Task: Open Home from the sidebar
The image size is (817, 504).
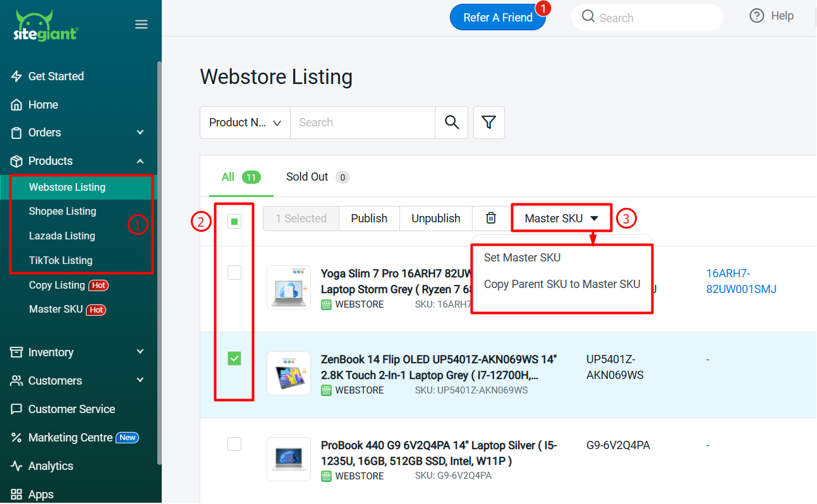Action: click(43, 105)
